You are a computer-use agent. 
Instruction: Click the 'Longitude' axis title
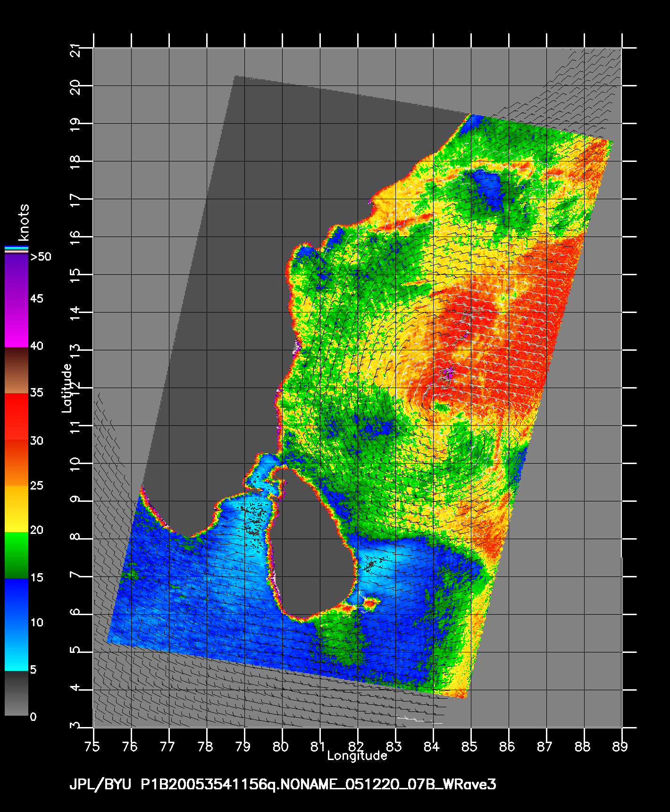(x=357, y=755)
